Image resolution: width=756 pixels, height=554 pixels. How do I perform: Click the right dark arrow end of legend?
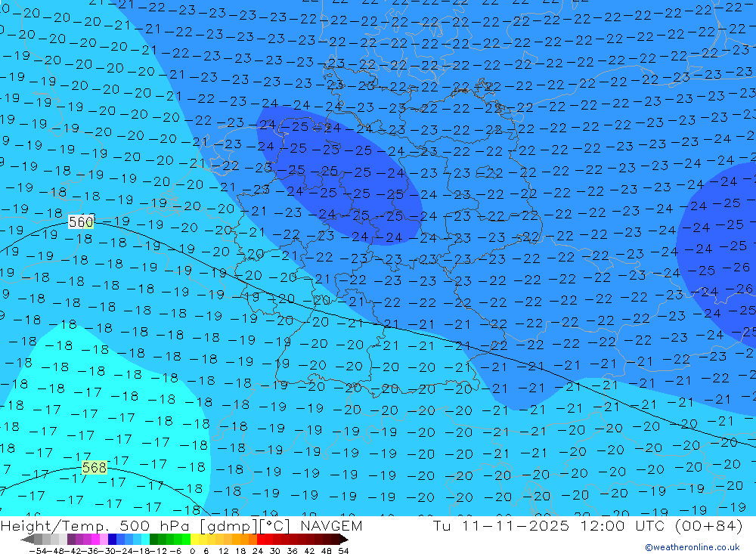pos(344,540)
